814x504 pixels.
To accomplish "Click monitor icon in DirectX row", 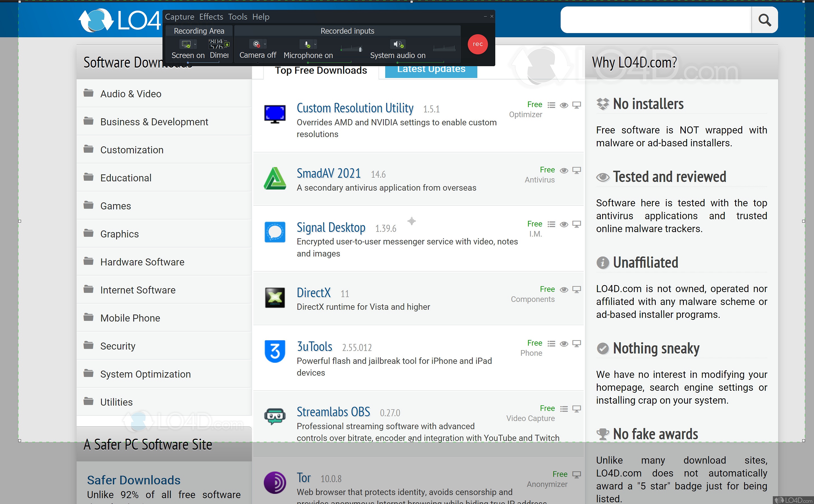I will point(576,289).
